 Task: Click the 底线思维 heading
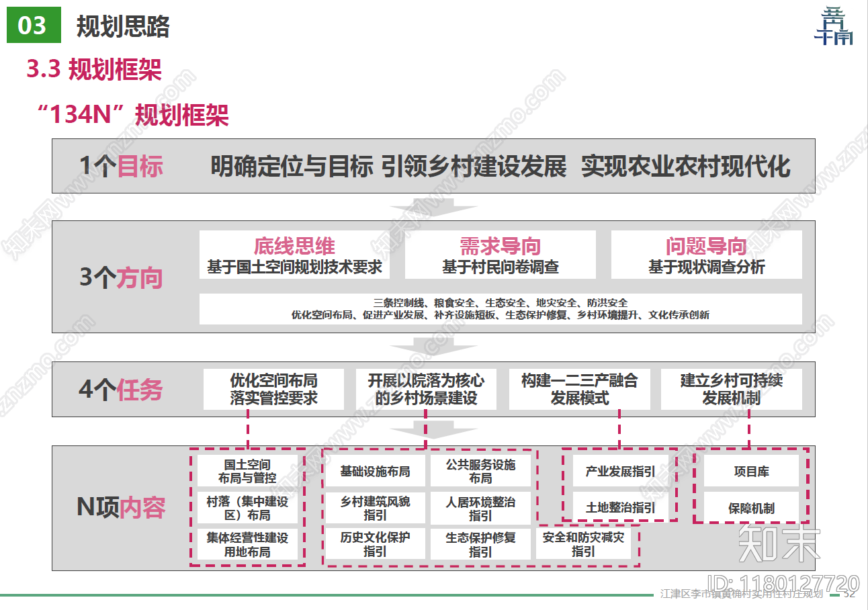(x=294, y=246)
